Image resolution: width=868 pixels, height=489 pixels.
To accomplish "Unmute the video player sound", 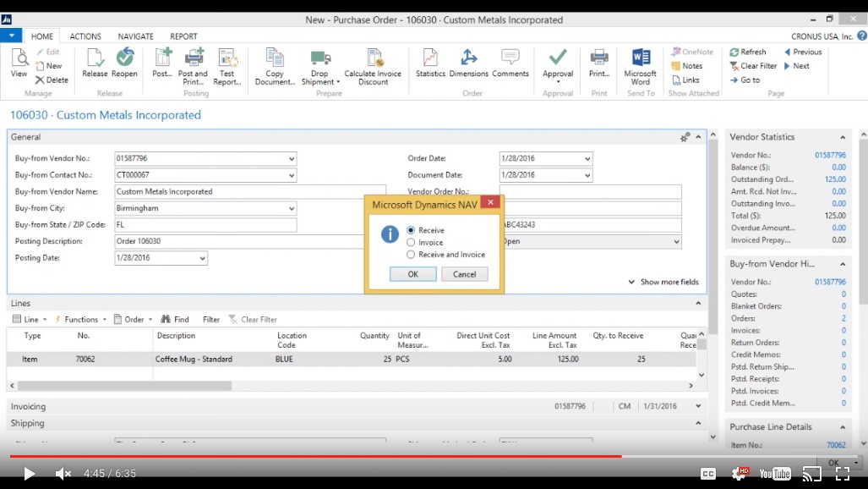I will coord(63,474).
